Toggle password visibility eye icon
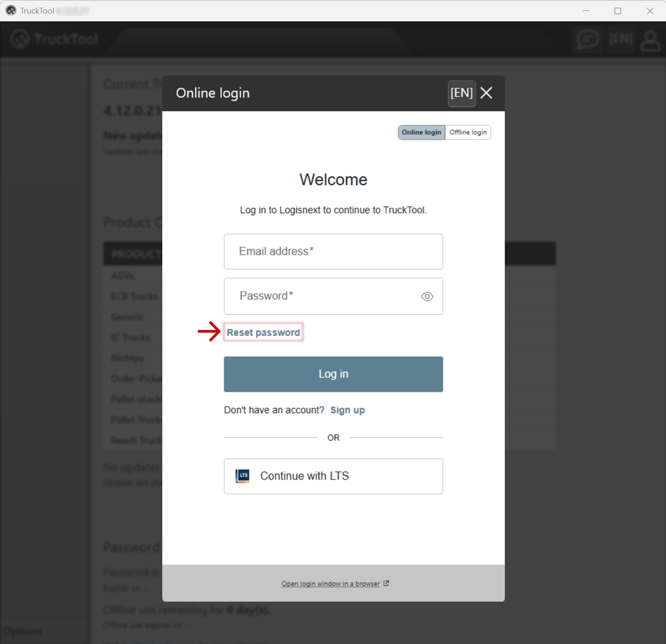The image size is (666, 644). 427,297
